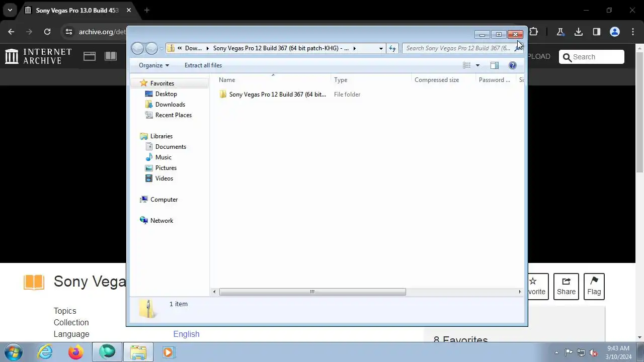This screenshot has width=644, height=362.
Task: Open Internet Archive web icon
Action: click(90, 56)
